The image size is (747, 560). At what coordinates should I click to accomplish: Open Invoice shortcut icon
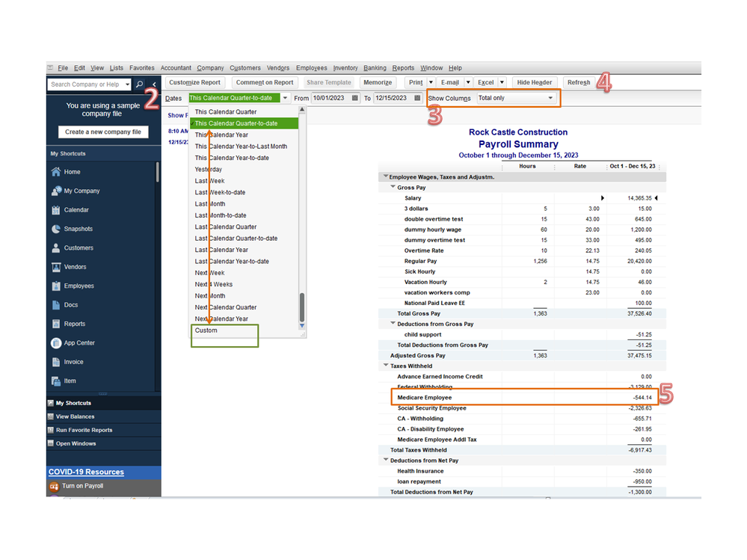tap(56, 362)
